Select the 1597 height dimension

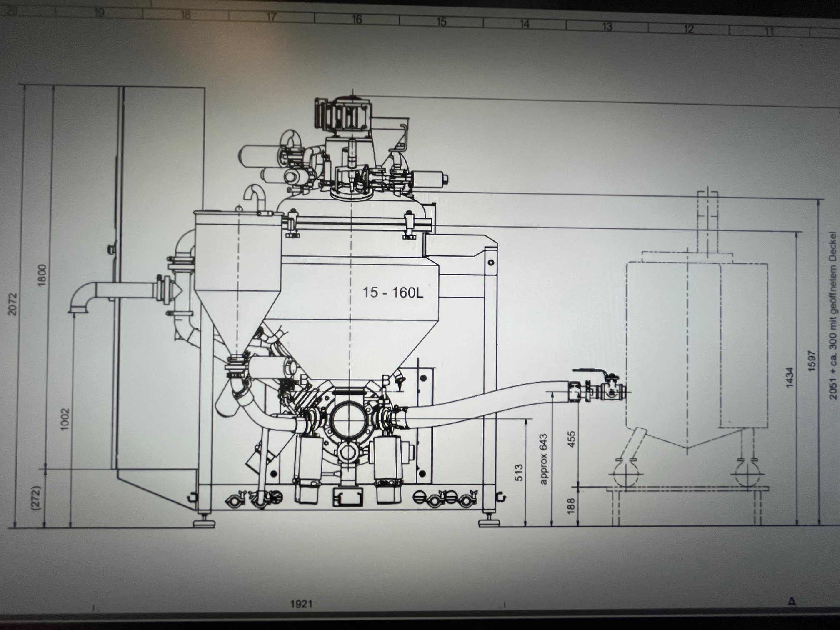click(812, 362)
